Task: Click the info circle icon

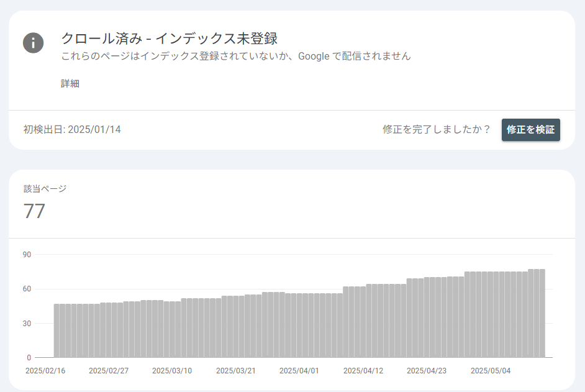Action: [x=33, y=43]
